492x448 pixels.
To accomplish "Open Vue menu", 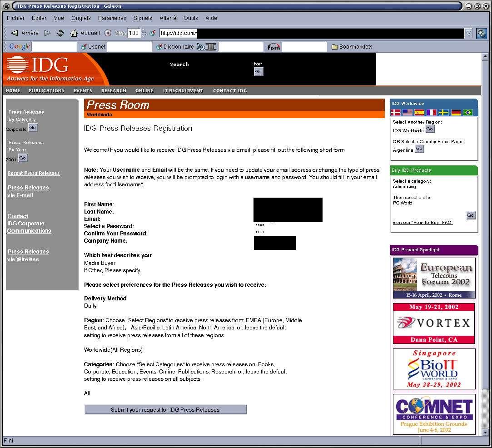I will [59, 18].
